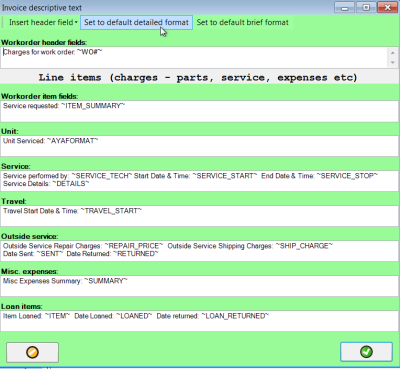Click the Misc. expenses text box

(x=199, y=286)
